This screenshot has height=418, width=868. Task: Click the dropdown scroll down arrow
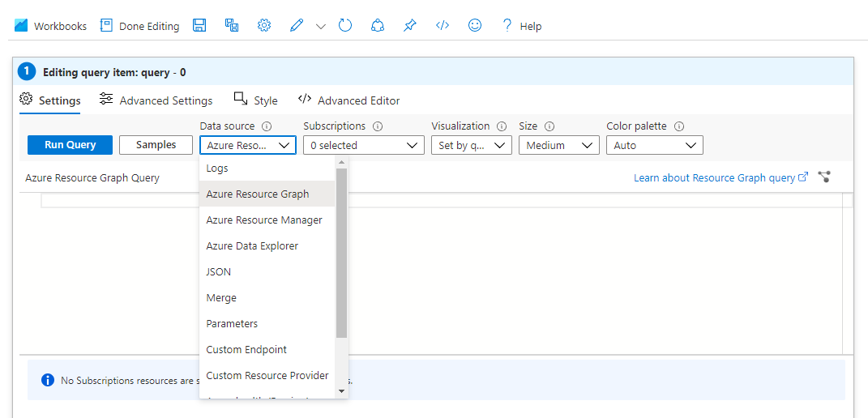tap(341, 391)
